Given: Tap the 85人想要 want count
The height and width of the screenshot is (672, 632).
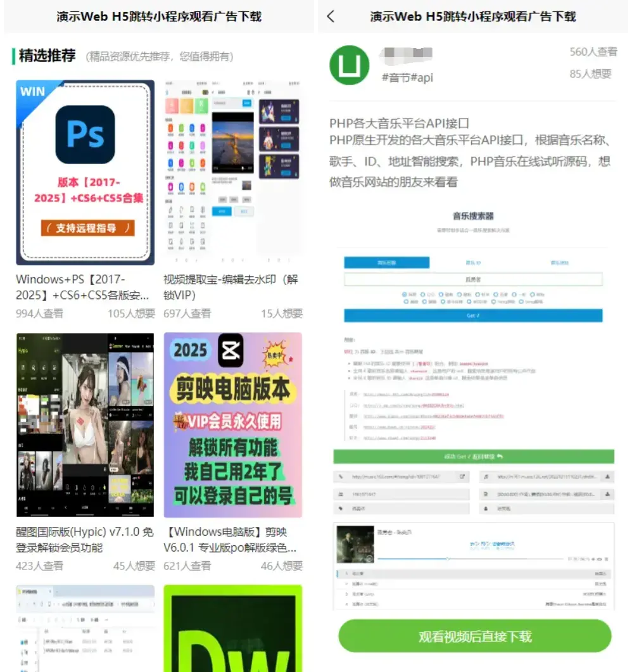Looking at the screenshot, I should (x=590, y=74).
